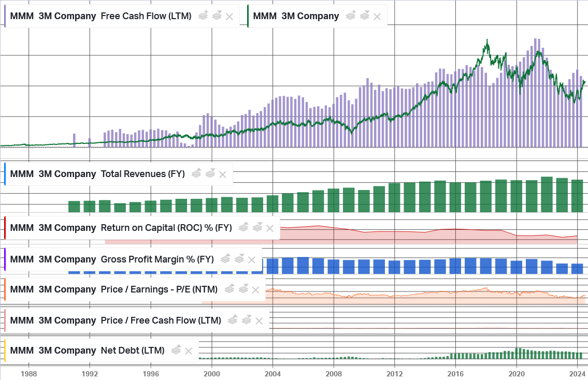Click the 2020 label on the time axis

pos(517,374)
